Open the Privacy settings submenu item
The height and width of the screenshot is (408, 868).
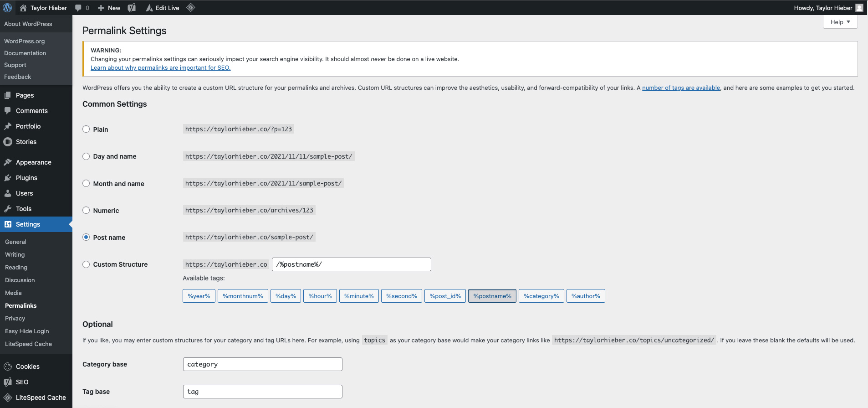click(x=15, y=319)
